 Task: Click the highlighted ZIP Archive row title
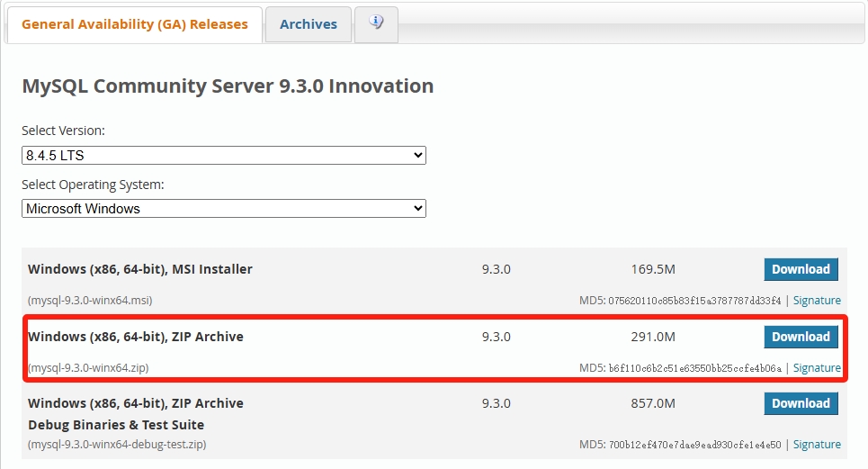point(136,337)
